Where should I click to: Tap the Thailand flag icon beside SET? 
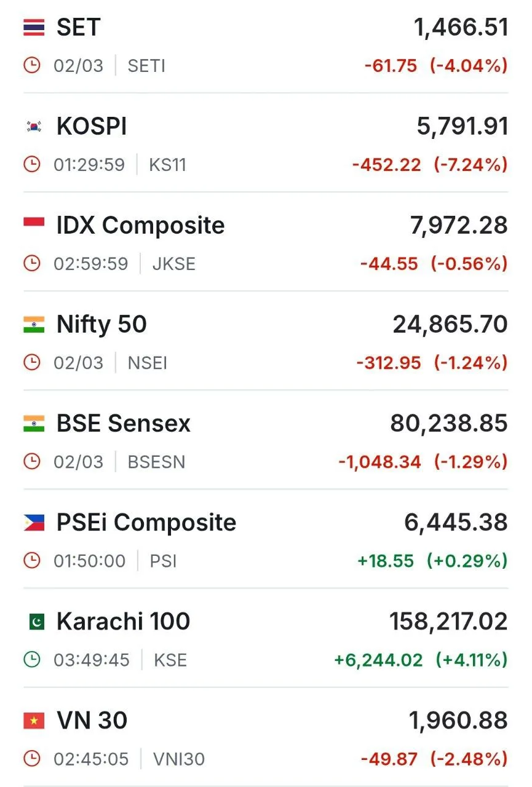(34, 28)
